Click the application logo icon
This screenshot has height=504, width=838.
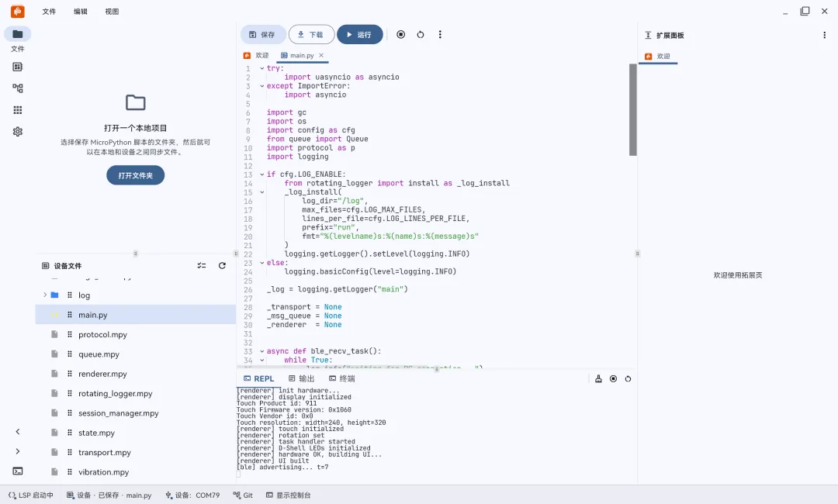[18, 11]
